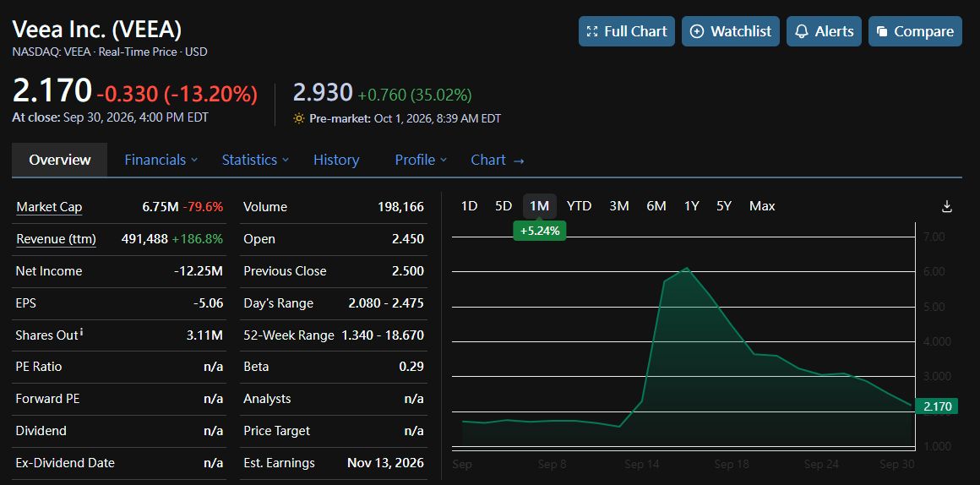Viewport: 980px width, 485px height.
Task: Click the Compare button
Action: pos(915,31)
